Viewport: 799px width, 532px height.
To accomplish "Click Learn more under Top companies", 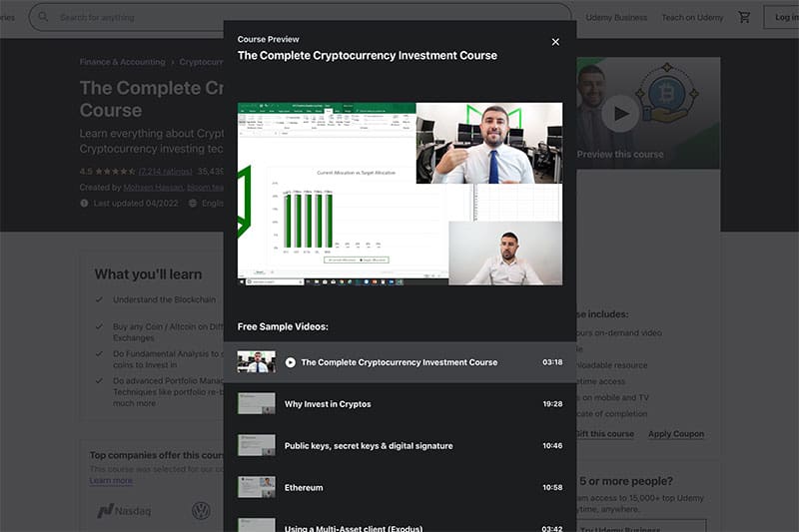I will pyautogui.click(x=111, y=480).
